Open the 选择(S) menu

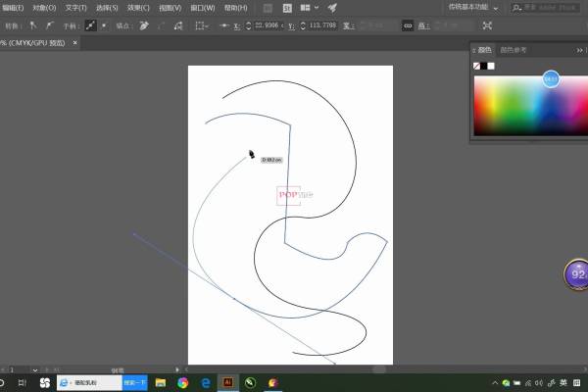coord(107,8)
